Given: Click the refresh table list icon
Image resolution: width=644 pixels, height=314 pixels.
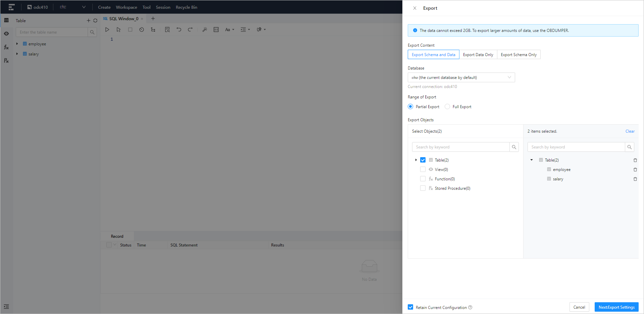Looking at the screenshot, I should click(x=95, y=20).
